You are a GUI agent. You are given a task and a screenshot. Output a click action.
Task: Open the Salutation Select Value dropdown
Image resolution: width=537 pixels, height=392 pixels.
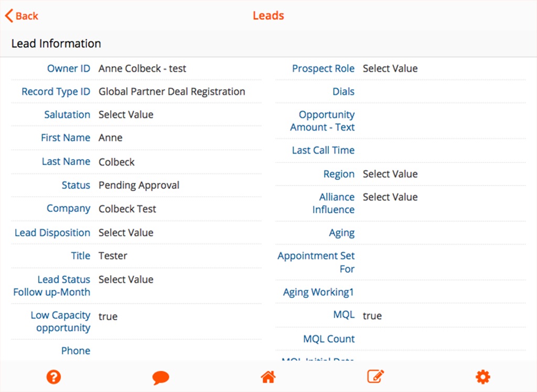[x=126, y=115]
